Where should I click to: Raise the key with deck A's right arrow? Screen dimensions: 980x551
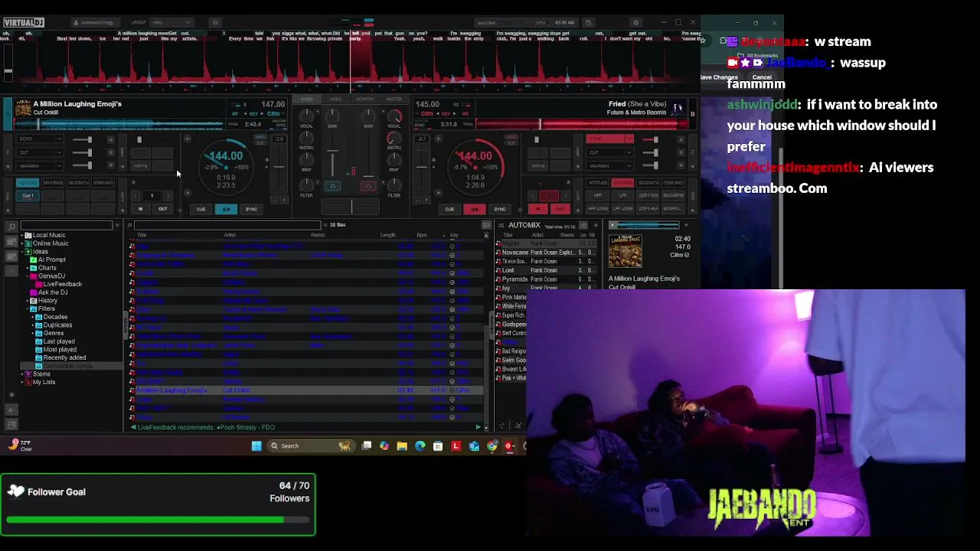pyautogui.click(x=262, y=114)
